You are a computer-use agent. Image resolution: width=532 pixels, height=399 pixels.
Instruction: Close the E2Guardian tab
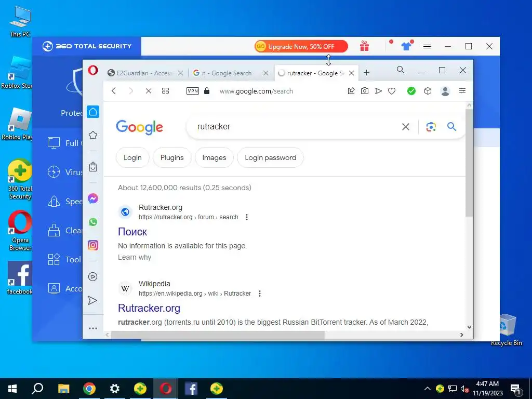click(x=180, y=73)
